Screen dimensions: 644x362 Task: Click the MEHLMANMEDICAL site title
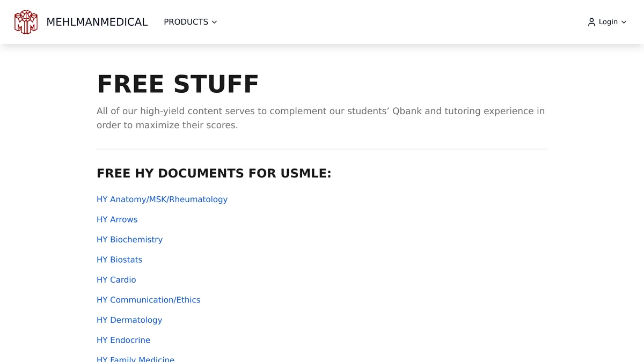(x=97, y=22)
